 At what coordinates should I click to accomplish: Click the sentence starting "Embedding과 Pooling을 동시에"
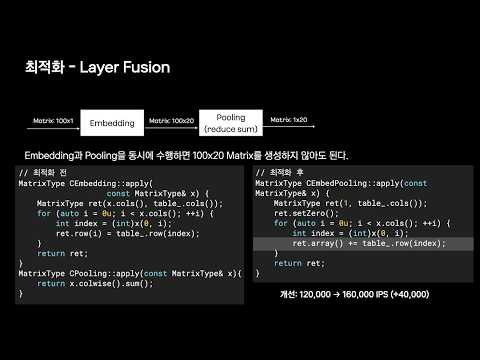[186, 155]
